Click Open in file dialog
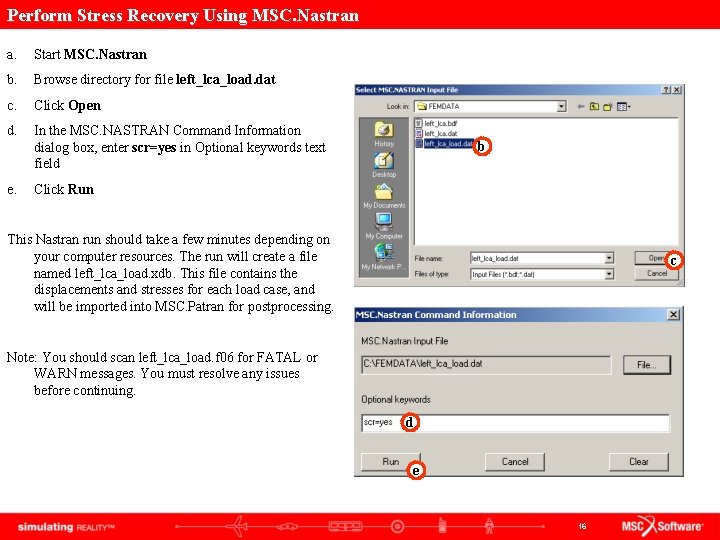This screenshot has height=540, width=720. coord(656,258)
